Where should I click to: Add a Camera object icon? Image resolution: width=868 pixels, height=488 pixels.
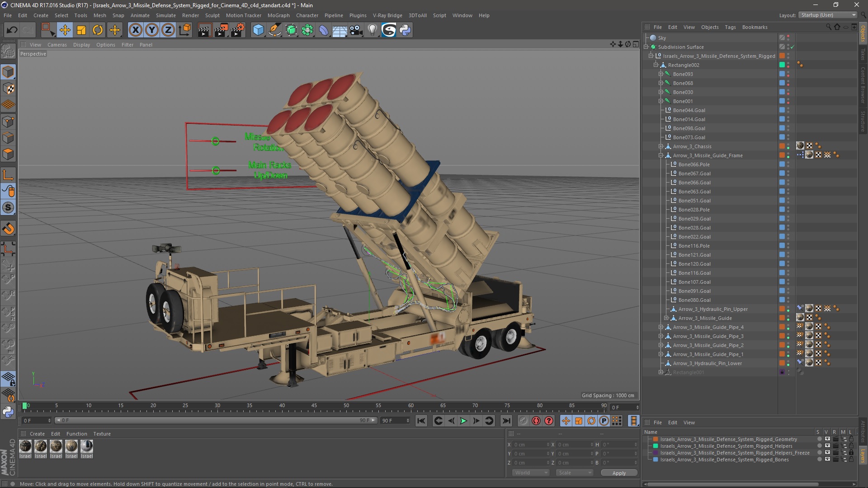coord(356,30)
